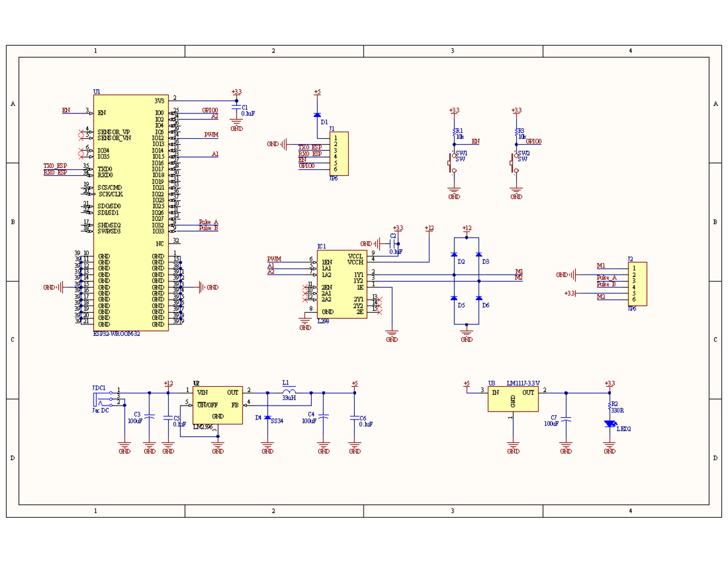Screen dimensions: 728x562
Task: Click the TX0_ESP net label at J1
Action: point(310,147)
